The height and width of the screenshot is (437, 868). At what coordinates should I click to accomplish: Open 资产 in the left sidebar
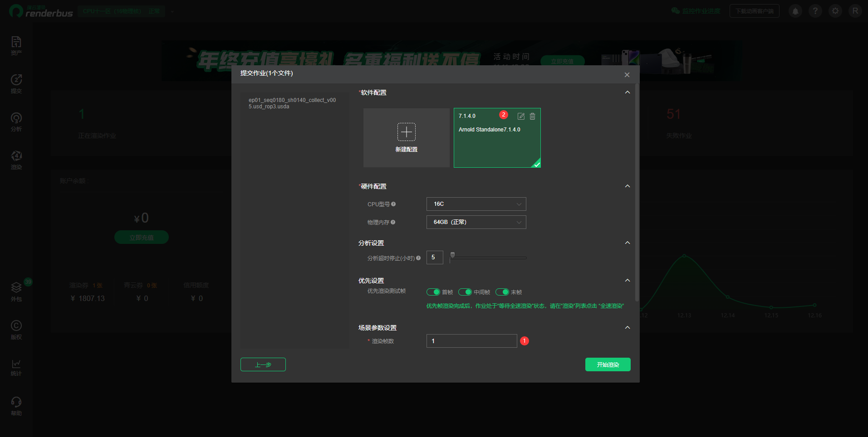tap(16, 46)
